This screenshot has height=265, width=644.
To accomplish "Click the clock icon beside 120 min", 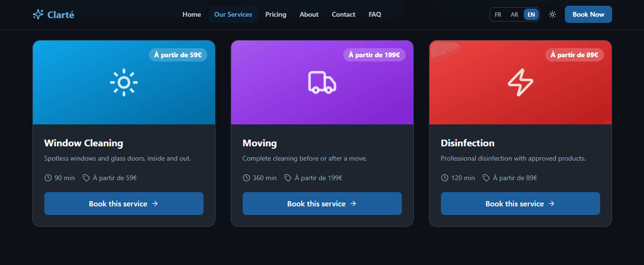I will tap(444, 178).
